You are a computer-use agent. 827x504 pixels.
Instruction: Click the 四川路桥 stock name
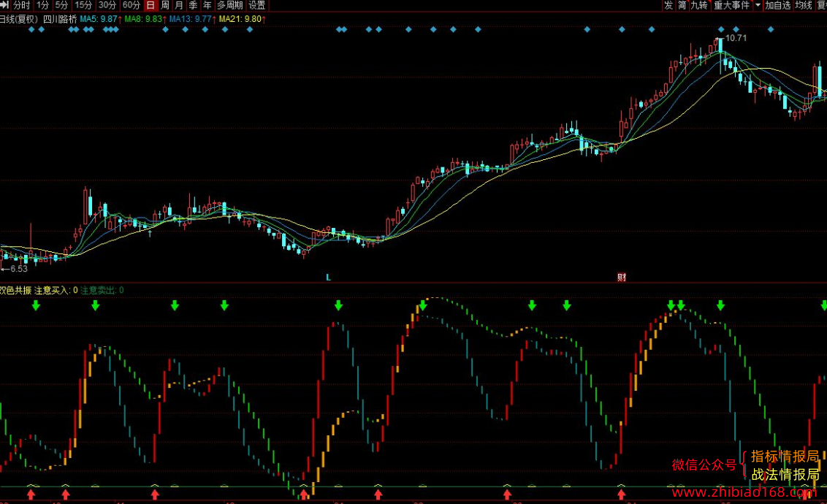(60, 19)
